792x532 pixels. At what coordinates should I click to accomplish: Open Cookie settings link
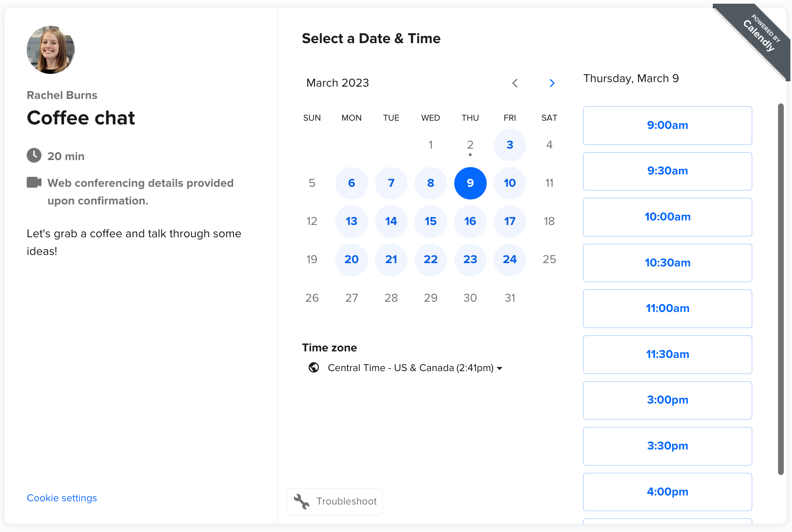[x=62, y=498]
